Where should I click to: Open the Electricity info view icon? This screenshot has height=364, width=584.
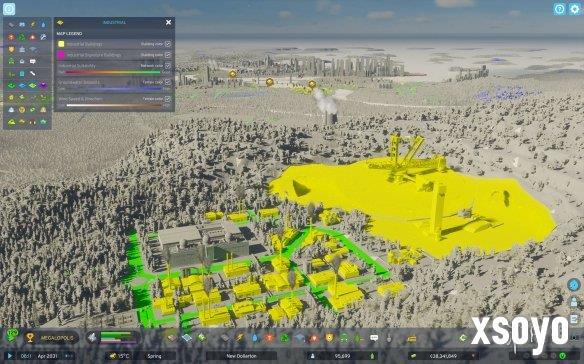tap(33, 25)
